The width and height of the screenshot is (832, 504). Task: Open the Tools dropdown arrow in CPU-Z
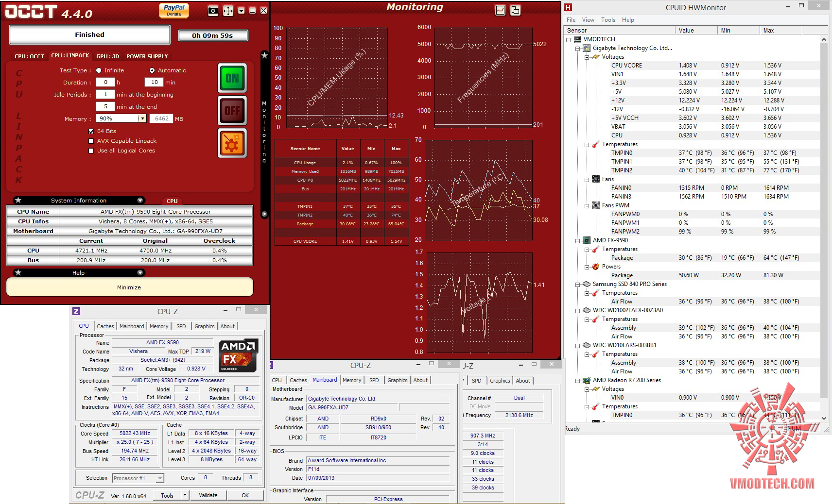coord(185,495)
